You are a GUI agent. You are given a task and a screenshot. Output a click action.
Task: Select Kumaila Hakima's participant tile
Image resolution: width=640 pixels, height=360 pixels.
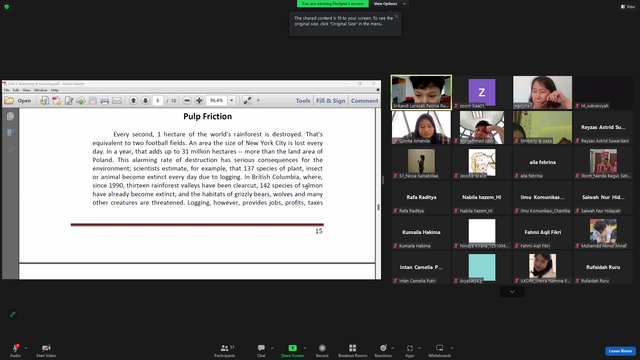click(421, 232)
